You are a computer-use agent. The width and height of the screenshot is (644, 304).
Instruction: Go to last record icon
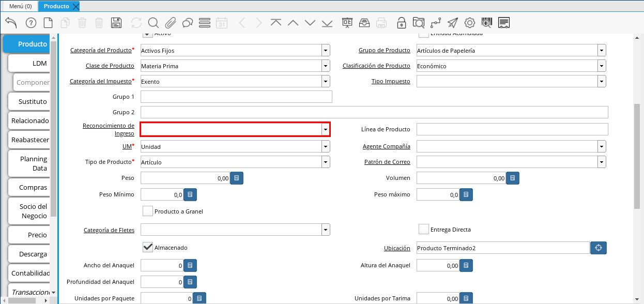pyautogui.click(x=327, y=23)
